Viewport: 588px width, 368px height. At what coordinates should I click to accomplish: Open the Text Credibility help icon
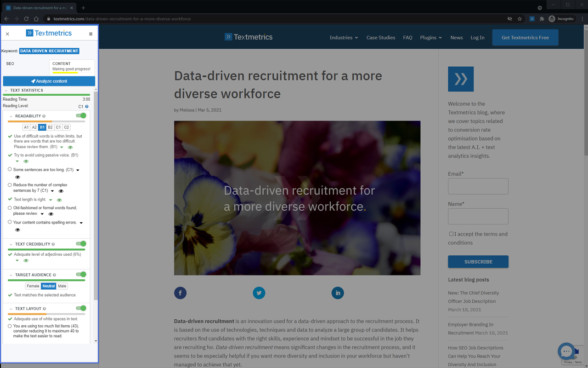53,244
